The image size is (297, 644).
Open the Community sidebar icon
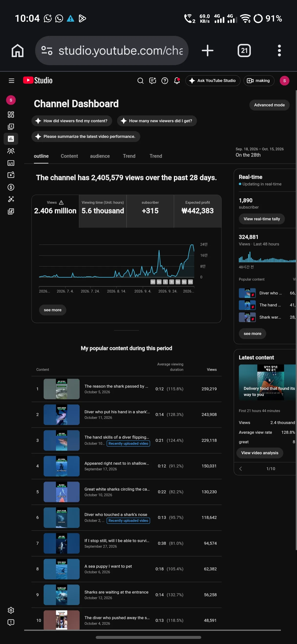(11, 151)
